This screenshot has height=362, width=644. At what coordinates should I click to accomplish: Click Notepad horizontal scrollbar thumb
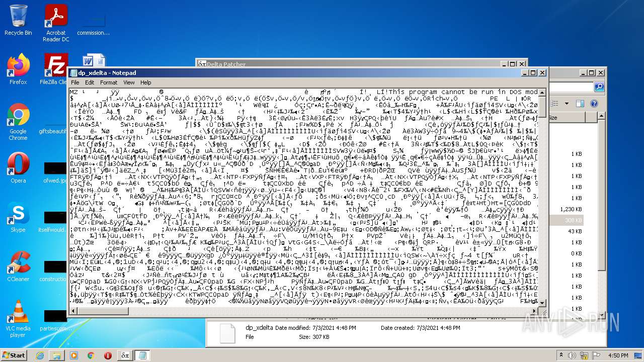(103, 311)
